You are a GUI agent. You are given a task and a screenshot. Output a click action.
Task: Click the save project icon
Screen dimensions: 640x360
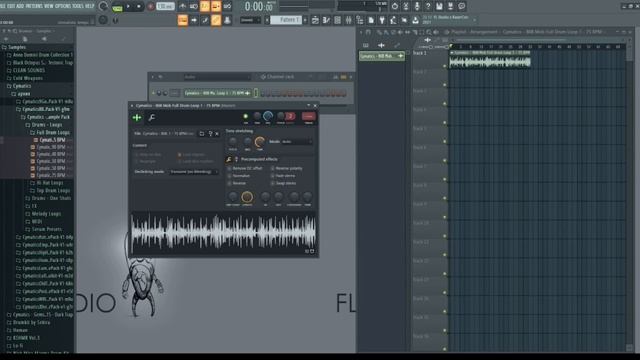point(439,6)
